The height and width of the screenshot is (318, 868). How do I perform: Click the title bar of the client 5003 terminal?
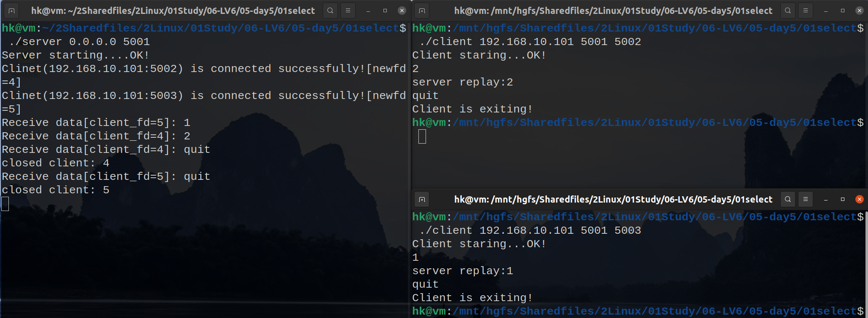(613, 199)
